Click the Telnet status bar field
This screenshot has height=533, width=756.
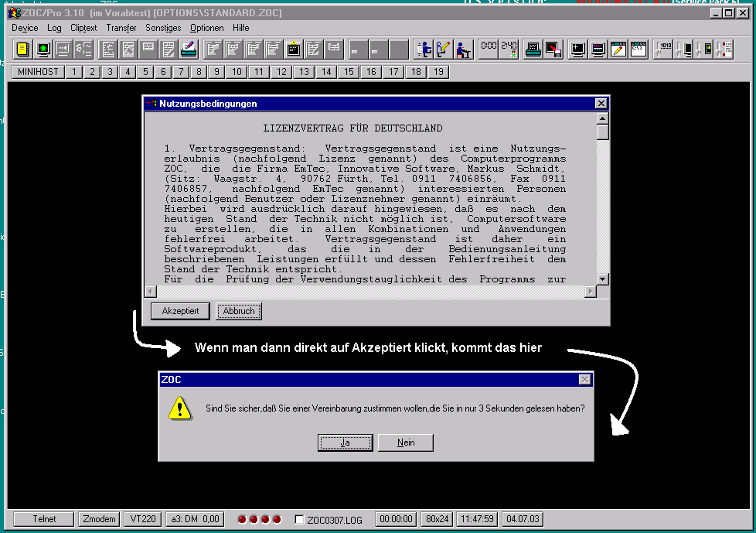[44, 519]
